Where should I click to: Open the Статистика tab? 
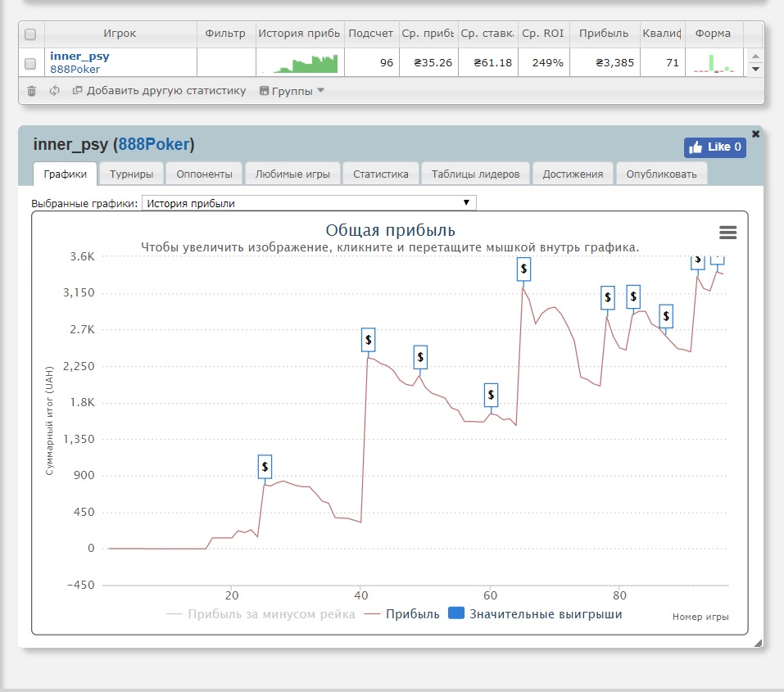(380, 174)
